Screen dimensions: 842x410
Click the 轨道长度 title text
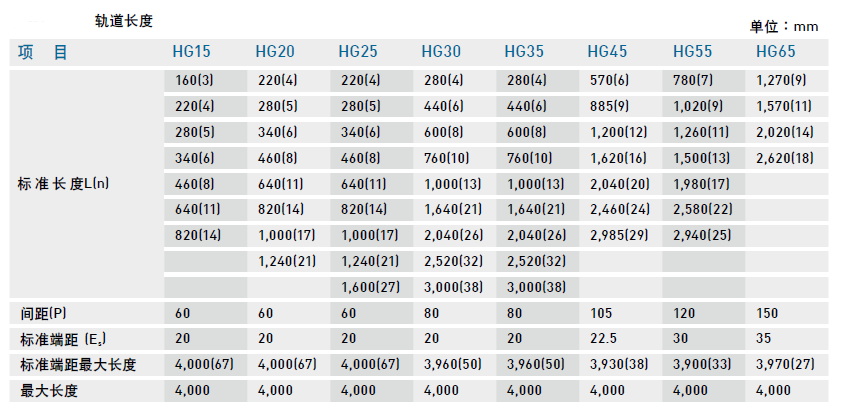124,21
